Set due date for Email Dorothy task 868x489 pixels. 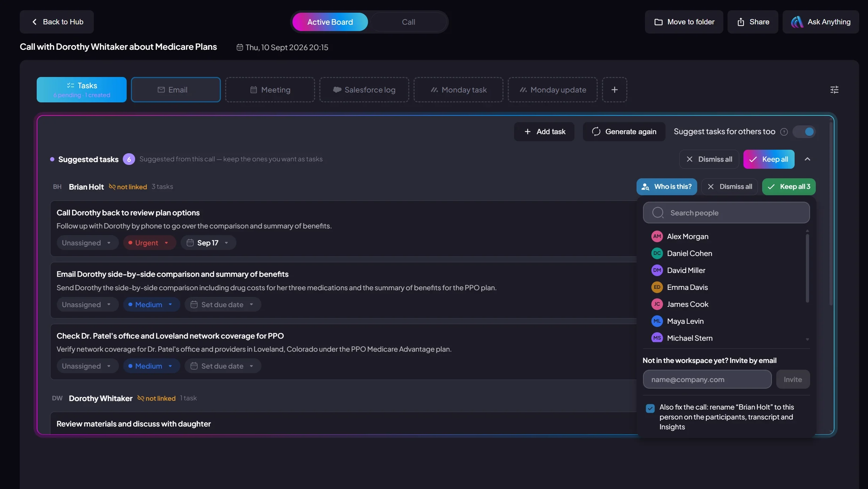[x=223, y=304]
